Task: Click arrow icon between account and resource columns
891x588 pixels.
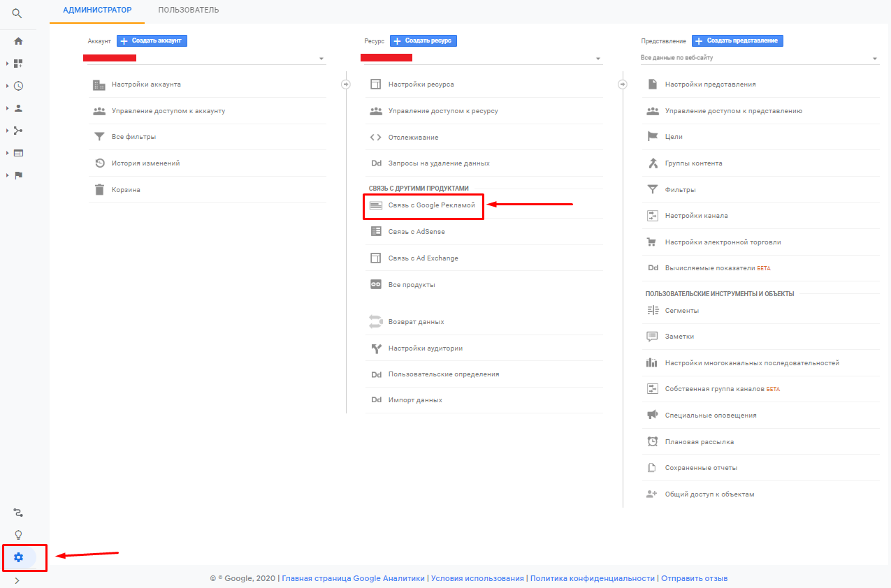Action: coord(346,84)
